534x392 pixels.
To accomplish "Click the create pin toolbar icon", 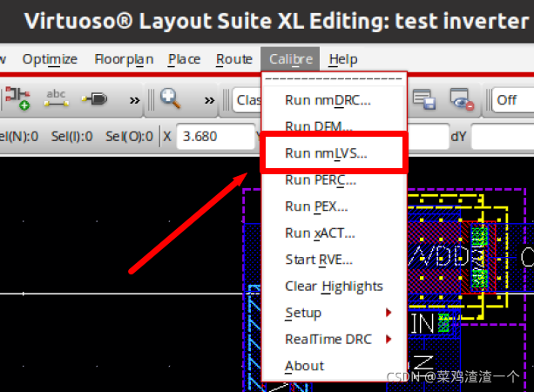I will click(x=95, y=98).
